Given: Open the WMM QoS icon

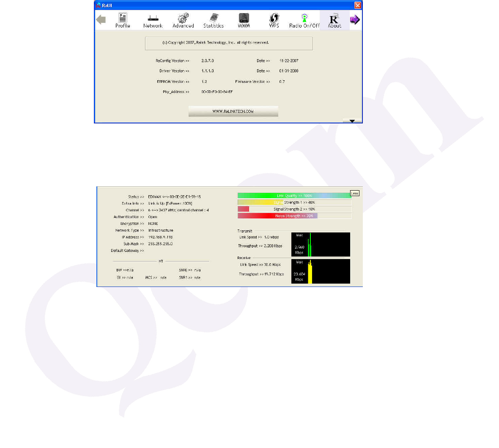Looking at the screenshot, I should (x=244, y=20).
